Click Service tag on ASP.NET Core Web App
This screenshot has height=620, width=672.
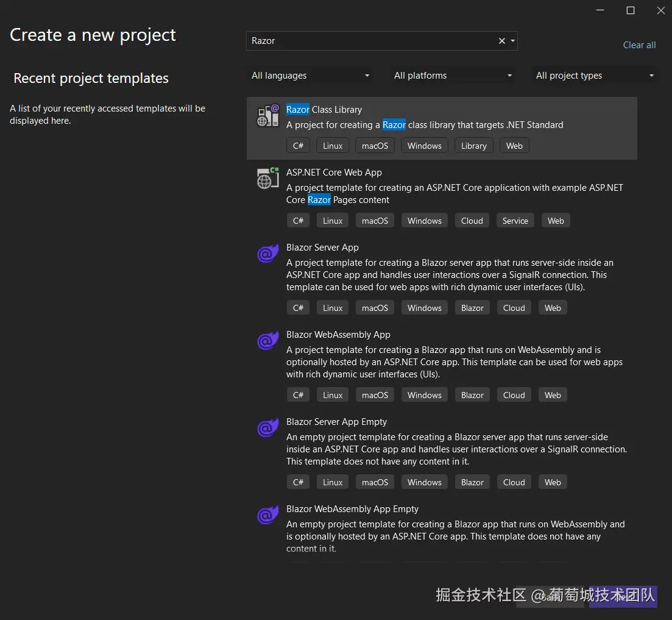[515, 221]
